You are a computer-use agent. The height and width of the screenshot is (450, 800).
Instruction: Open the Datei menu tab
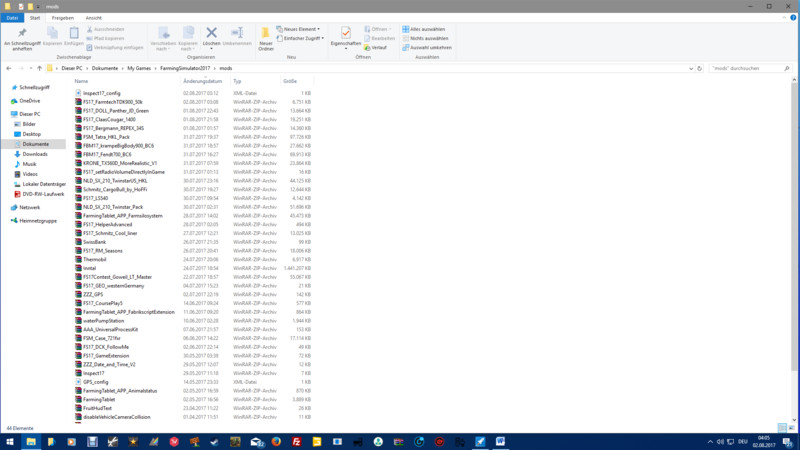coord(12,18)
